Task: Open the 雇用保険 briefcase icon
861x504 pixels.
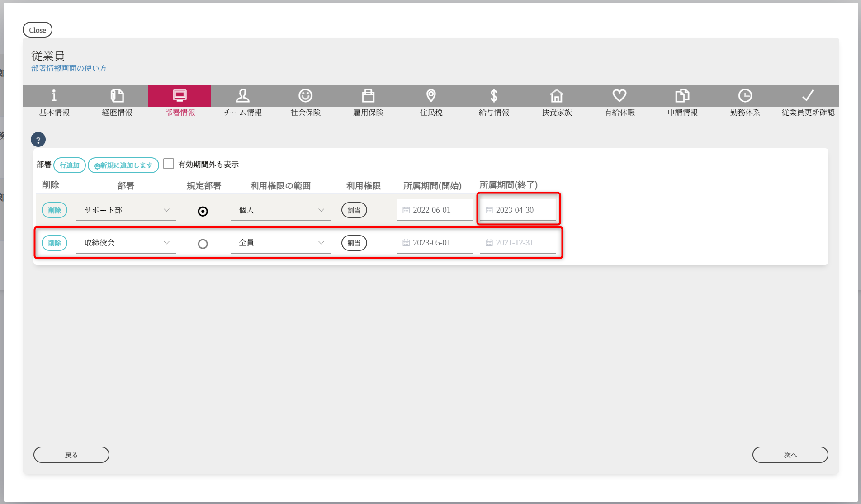Action: point(368,96)
